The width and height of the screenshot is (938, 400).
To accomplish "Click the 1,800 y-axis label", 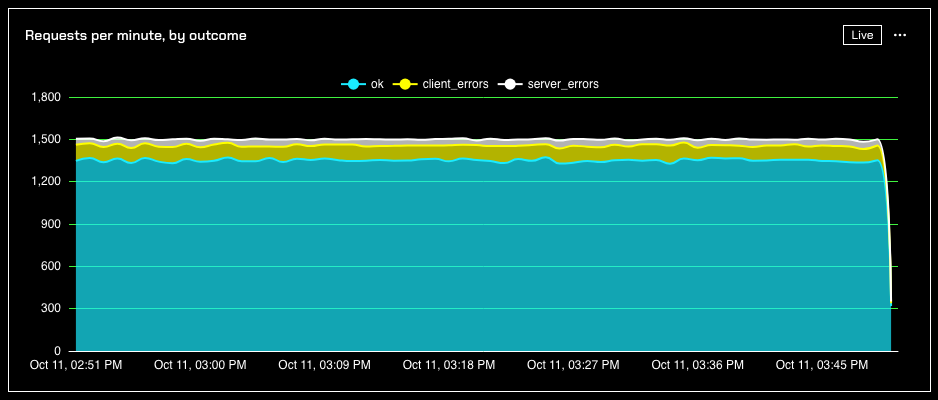I will [48, 97].
